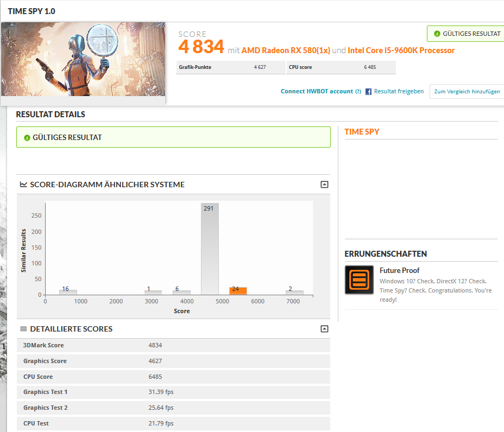504x432 pixels.
Task: Open the AMD Radeon RX 580(1x) link
Action: [x=286, y=50]
